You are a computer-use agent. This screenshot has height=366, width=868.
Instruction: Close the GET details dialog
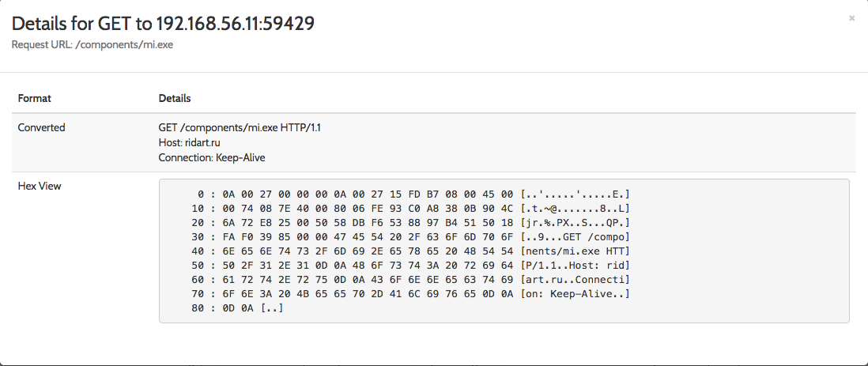(851, 18)
